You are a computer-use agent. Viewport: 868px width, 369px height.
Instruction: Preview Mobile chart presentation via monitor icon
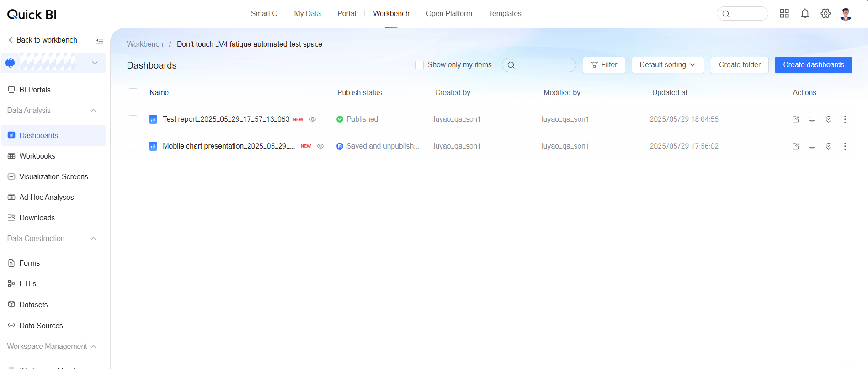(x=812, y=146)
